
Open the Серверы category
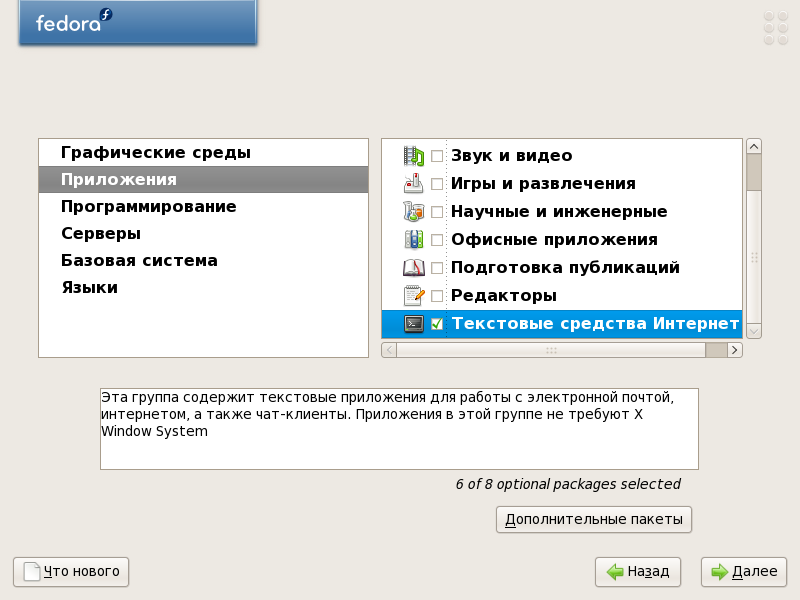(x=204, y=234)
